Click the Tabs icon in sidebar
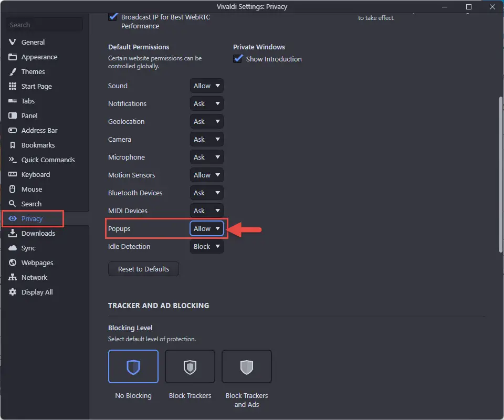 (13, 101)
